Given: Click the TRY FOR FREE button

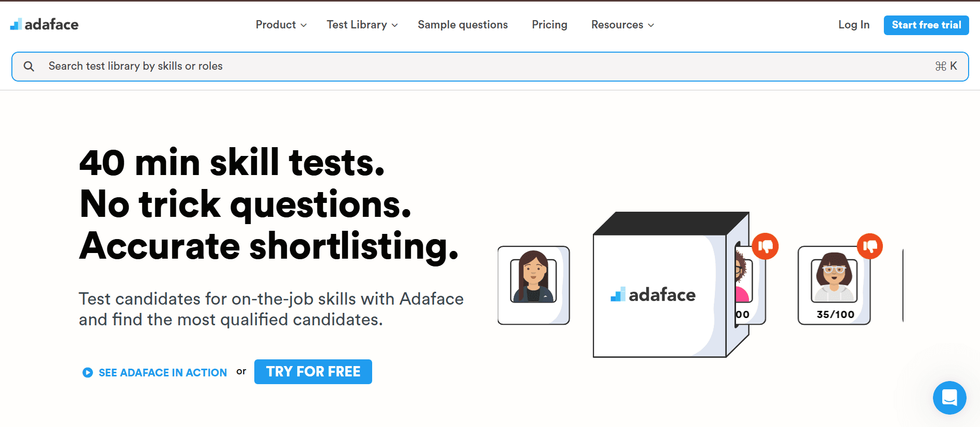Looking at the screenshot, I should (313, 372).
